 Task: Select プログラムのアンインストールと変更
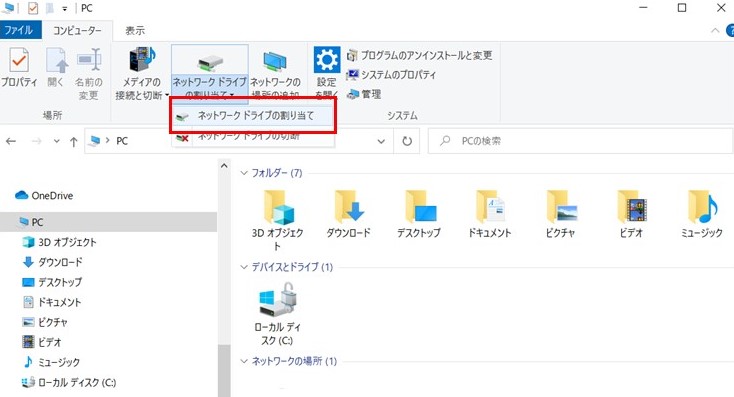click(419, 56)
